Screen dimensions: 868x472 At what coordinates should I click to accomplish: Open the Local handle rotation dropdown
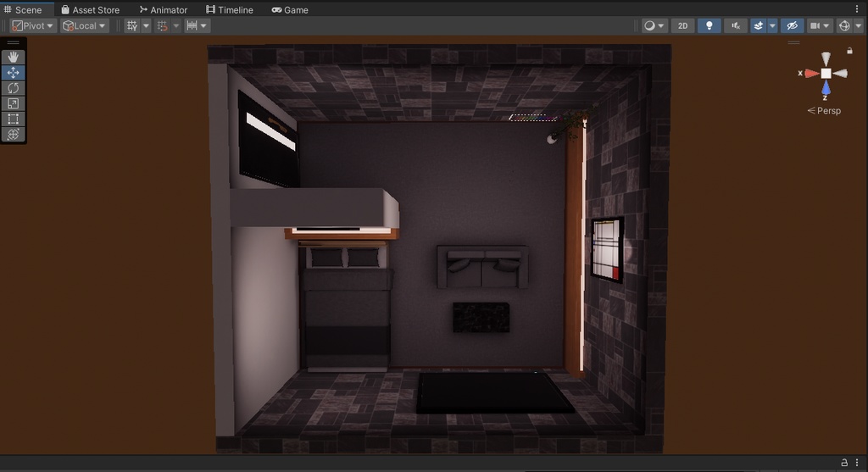[84, 25]
